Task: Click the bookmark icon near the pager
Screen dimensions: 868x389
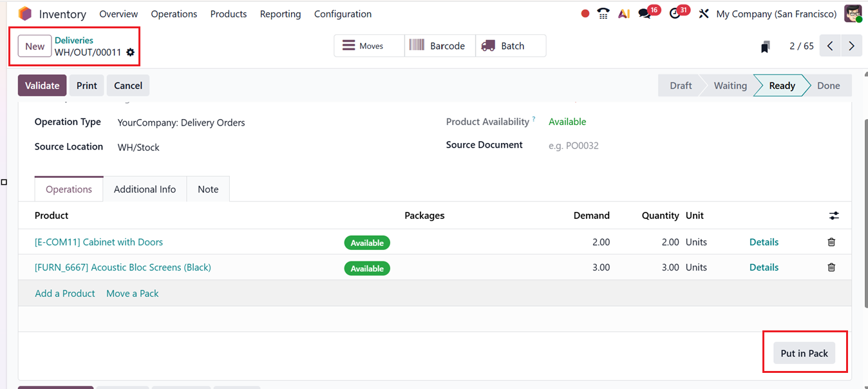Action: pyautogui.click(x=764, y=45)
